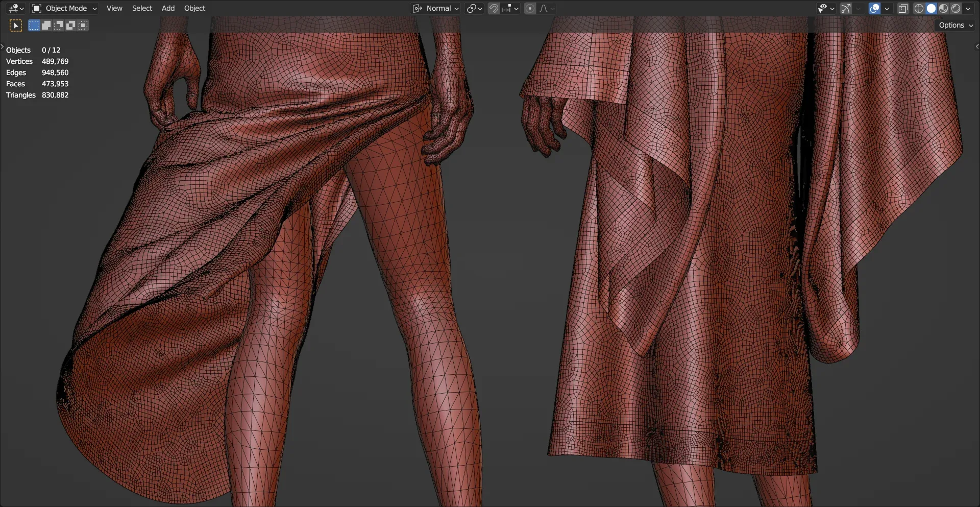
Task: Switch to wireframe shading
Action: pyautogui.click(x=919, y=8)
